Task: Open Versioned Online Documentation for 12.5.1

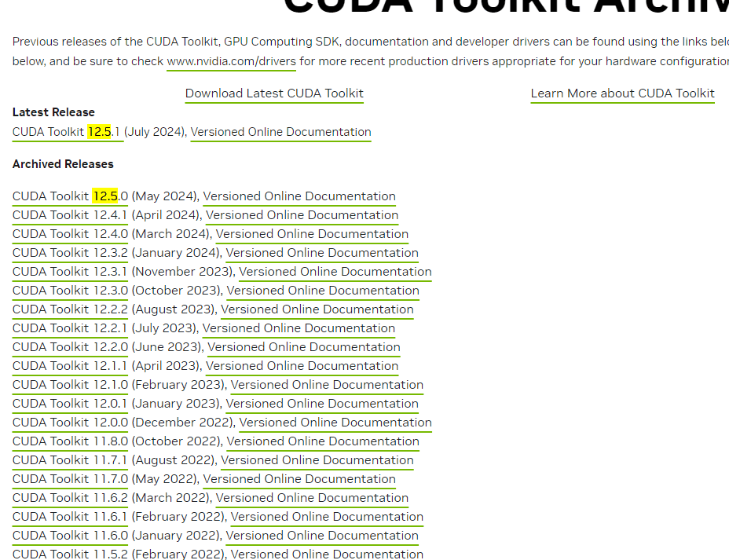Action: (x=280, y=132)
